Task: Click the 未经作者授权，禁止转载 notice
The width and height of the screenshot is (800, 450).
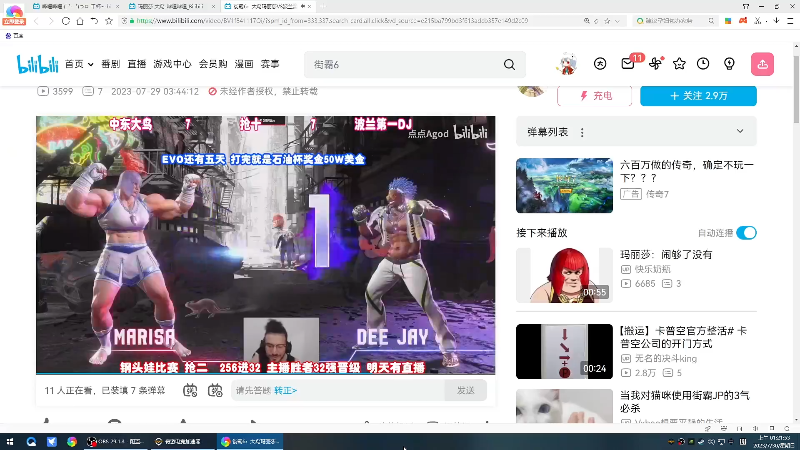Action: click(263, 91)
